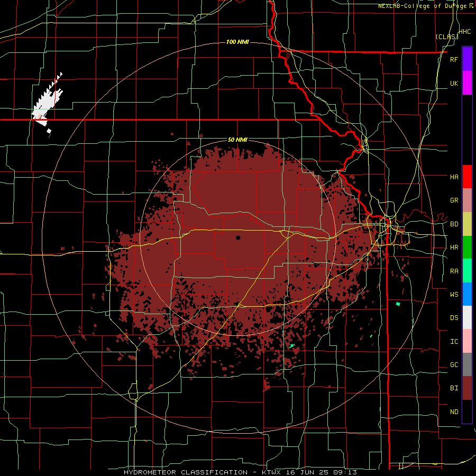Click the WS wet snow blue swatch
The height and width of the screenshot is (476, 476).
[467, 294]
